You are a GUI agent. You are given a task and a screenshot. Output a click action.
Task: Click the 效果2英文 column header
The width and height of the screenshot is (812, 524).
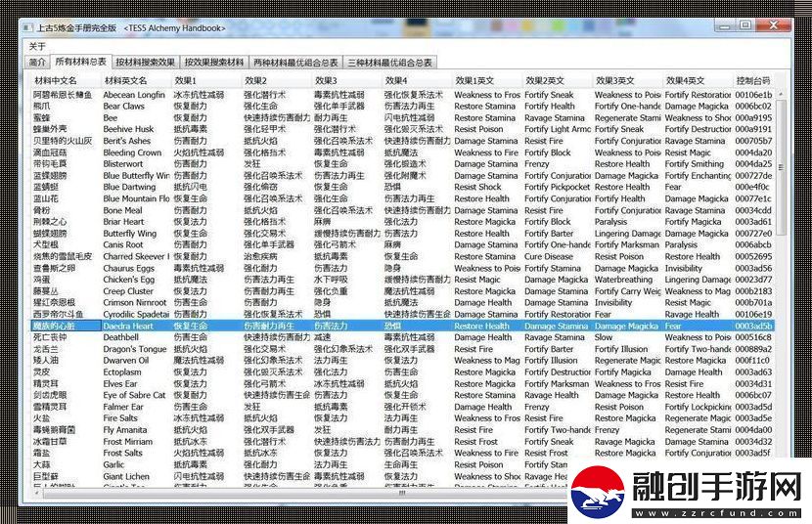(x=558, y=81)
